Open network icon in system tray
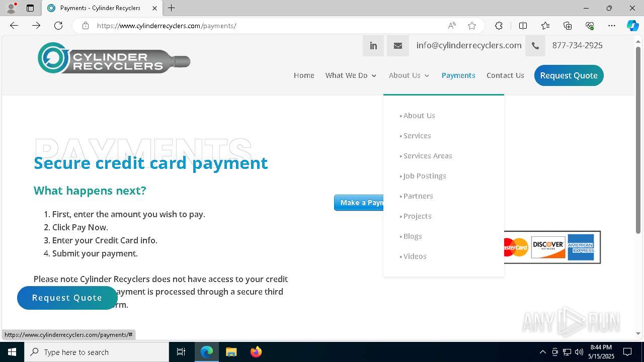 point(567,352)
